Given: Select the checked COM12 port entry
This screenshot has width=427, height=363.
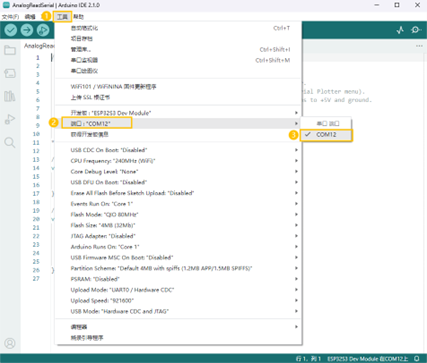Looking at the screenshot, I should [x=326, y=135].
